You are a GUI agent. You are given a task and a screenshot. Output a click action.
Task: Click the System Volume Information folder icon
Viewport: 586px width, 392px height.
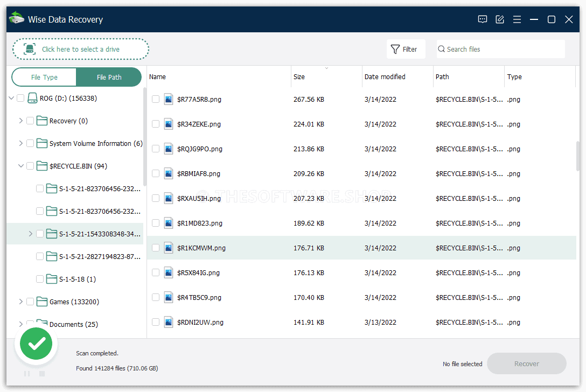[42, 143]
